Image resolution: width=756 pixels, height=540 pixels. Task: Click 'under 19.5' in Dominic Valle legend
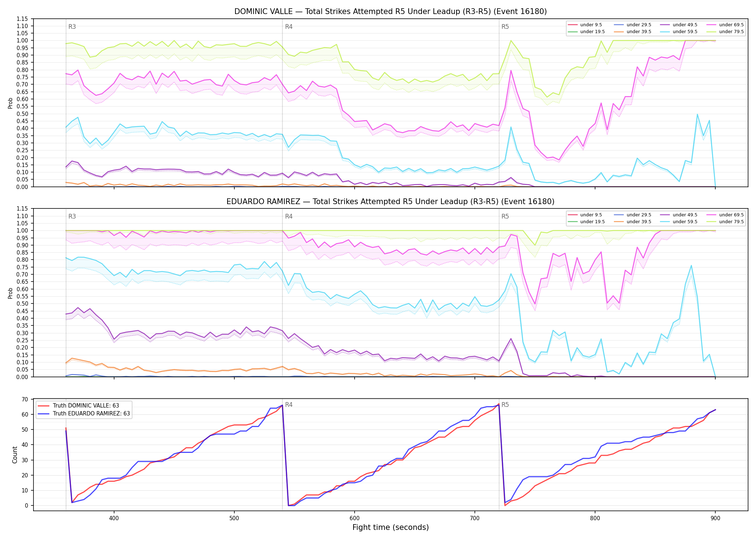pos(593,32)
